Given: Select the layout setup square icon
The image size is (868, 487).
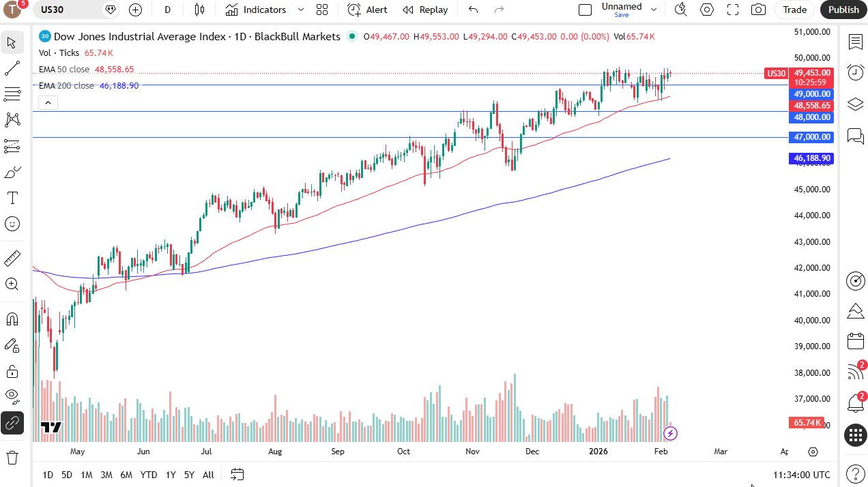Looking at the screenshot, I should click(x=585, y=10).
